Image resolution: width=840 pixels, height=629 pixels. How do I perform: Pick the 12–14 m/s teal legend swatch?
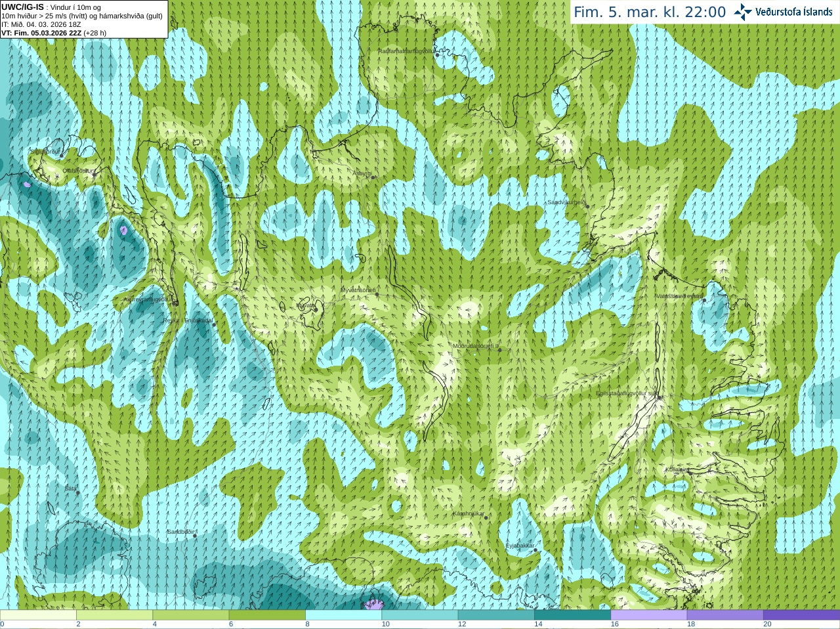coord(496,615)
